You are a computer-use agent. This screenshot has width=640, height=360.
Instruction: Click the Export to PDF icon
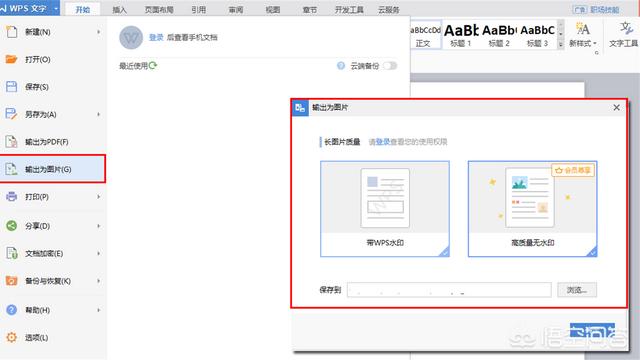[x=11, y=142]
